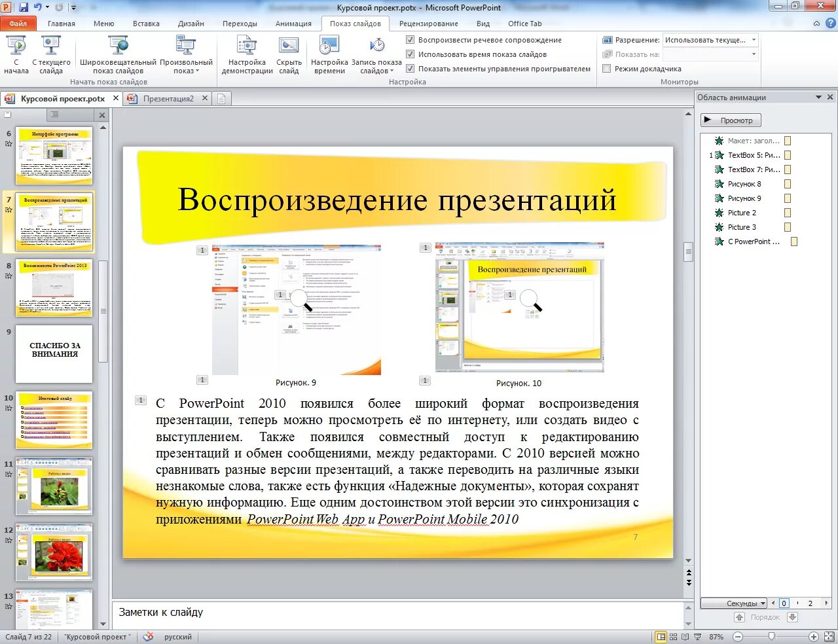
Task: Start slideshow from beginning (С начала)
Action: [16, 56]
